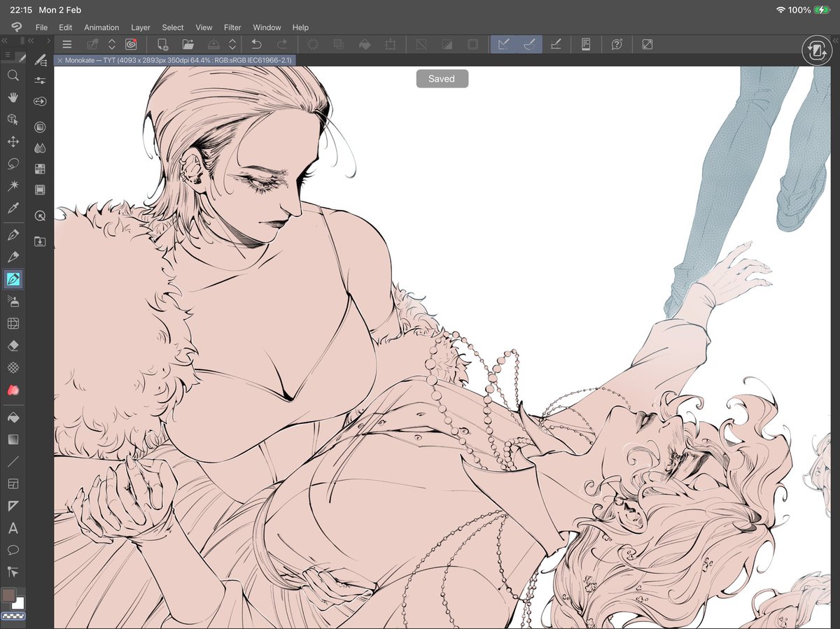The image size is (840, 629).
Task: Select the Text tool
Action: pos(13,530)
